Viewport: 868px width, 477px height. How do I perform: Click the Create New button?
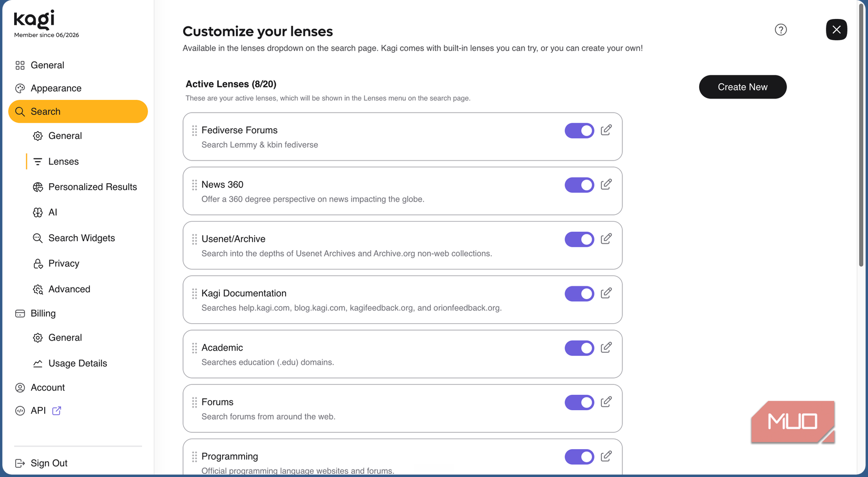tap(742, 87)
